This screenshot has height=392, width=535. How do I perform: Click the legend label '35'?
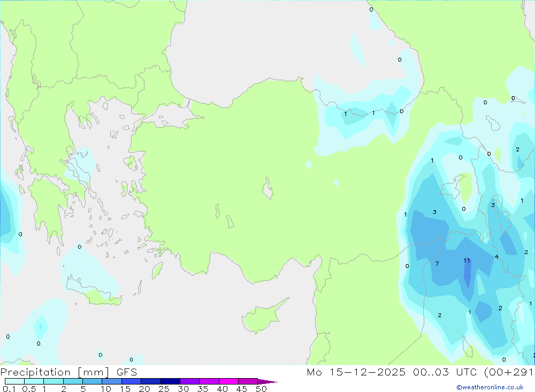click(203, 389)
